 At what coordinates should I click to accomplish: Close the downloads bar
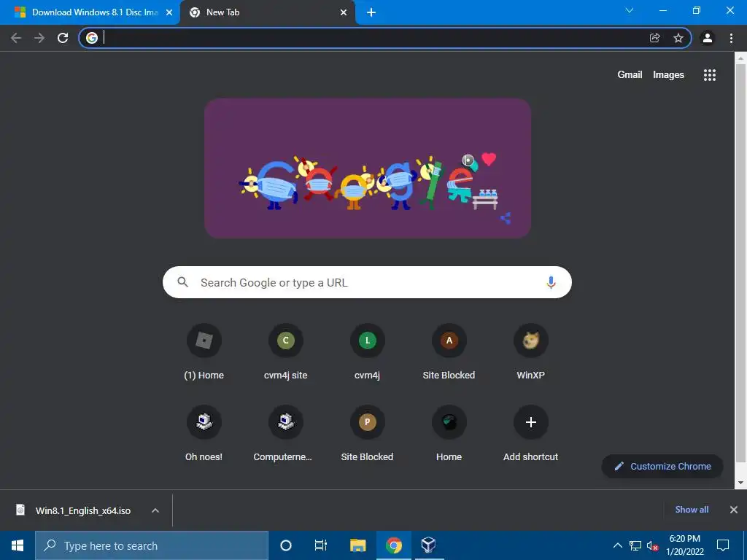[x=734, y=510]
